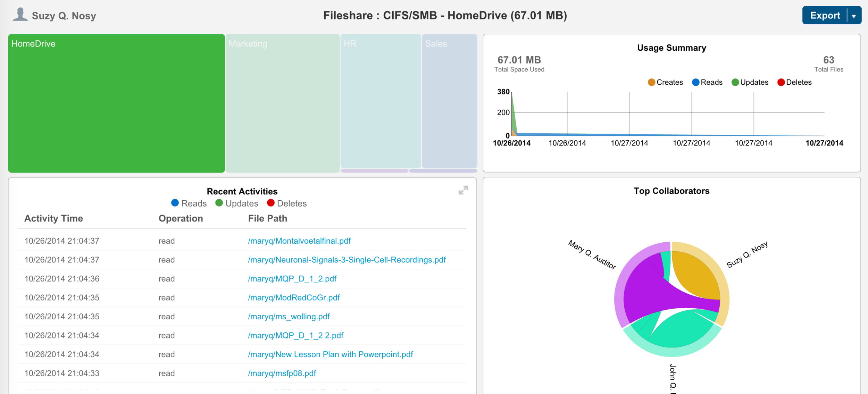Toggle the Creates series in Usage Summary legend
868x394 pixels.
[665, 82]
